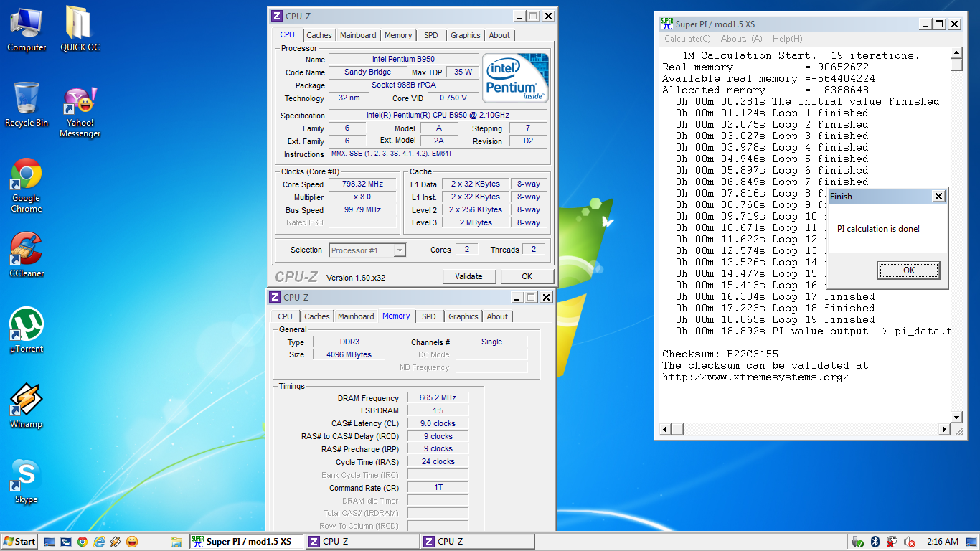Open the About tab in lower CPU-Z window
Viewport: 980px width, 551px height.
(497, 316)
